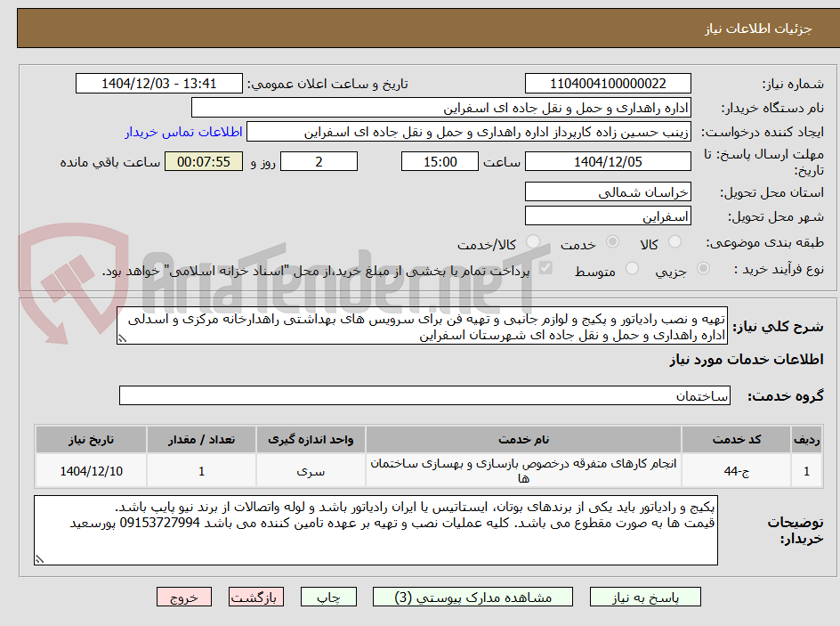Image resolution: width=840 pixels, height=626 pixels.
Task: Click the request creator field زینب حسین زاده
Action: point(469,132)
